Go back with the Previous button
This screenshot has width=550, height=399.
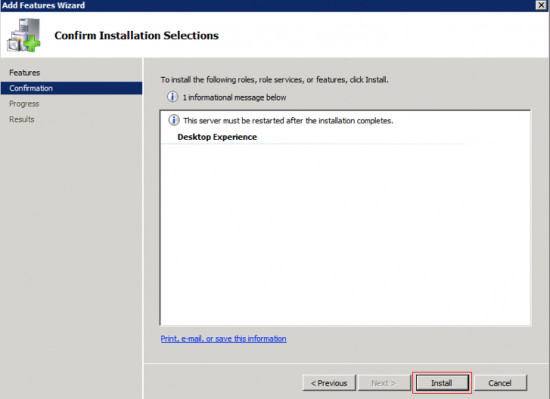click(x=329, y=383)
